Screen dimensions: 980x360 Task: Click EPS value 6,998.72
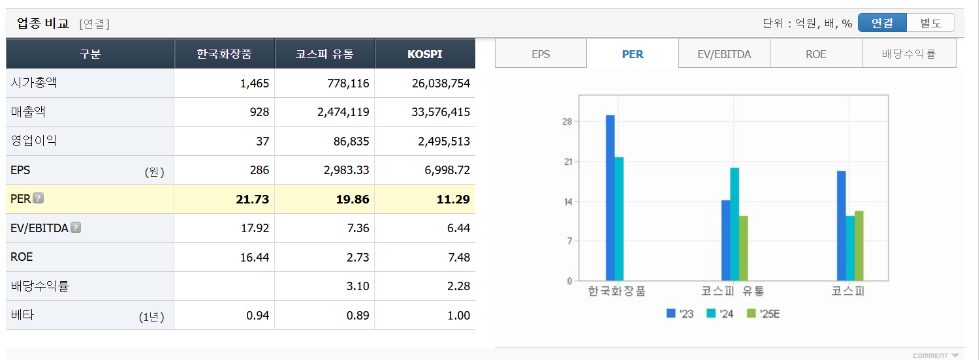[447, 170]
